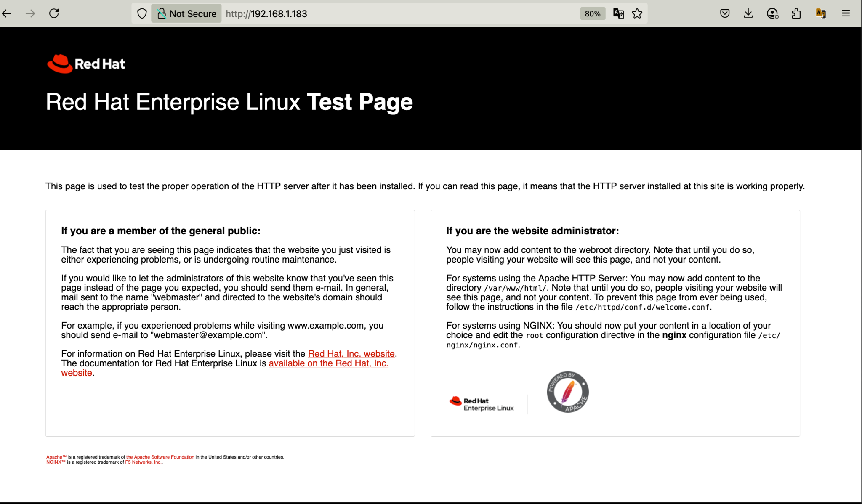This screenshot has width=862, height=504.
Task: Navigate forward using the arrow icon
Action: 30,13
